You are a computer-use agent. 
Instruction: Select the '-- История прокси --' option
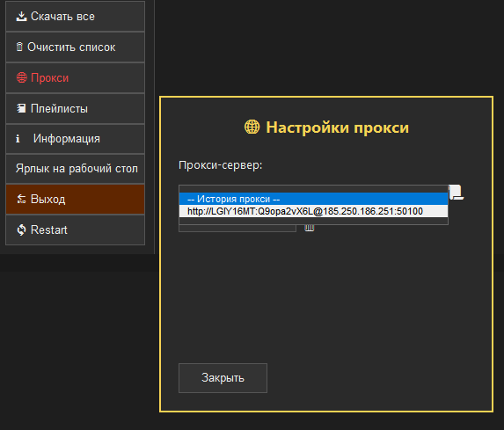coord(313,199)
